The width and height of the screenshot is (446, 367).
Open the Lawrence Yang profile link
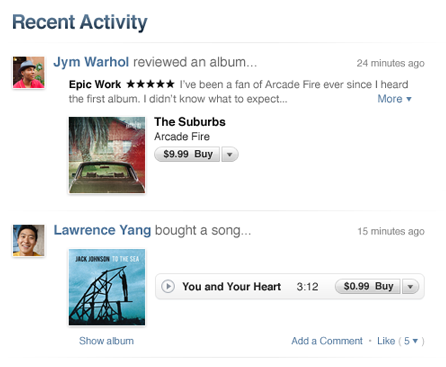click(102, 230)
